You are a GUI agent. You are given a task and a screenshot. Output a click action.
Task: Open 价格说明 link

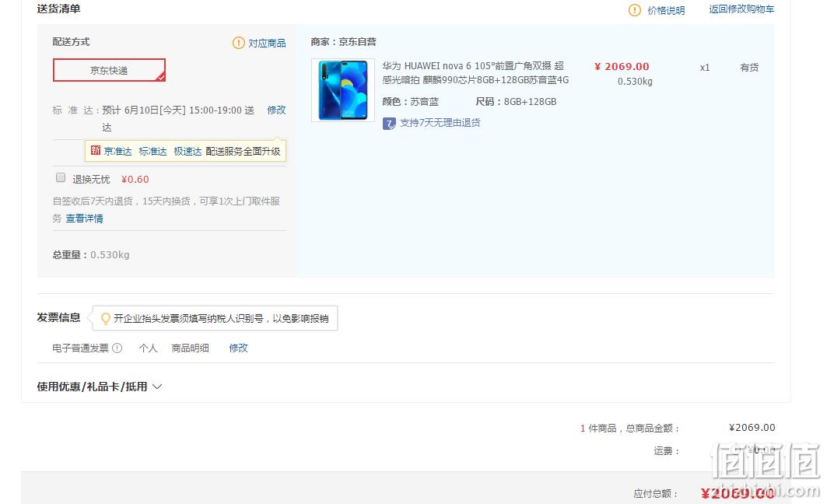[x=666, y=10]
